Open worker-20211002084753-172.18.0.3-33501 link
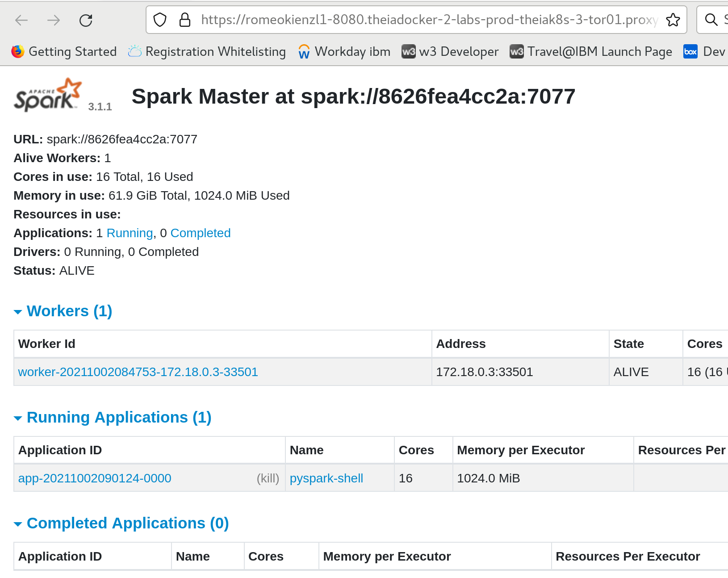Screen dimensions: 728x578 (138, 372)
